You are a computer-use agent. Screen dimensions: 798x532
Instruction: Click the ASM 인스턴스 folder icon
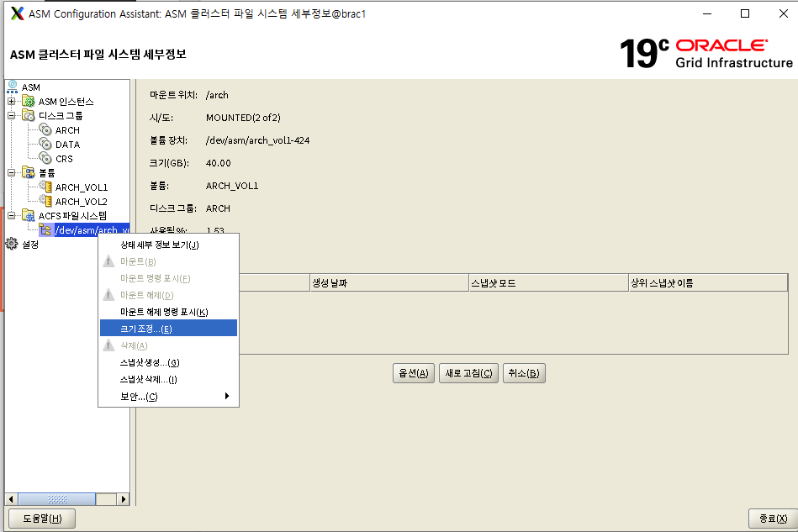tap(29, 101)
